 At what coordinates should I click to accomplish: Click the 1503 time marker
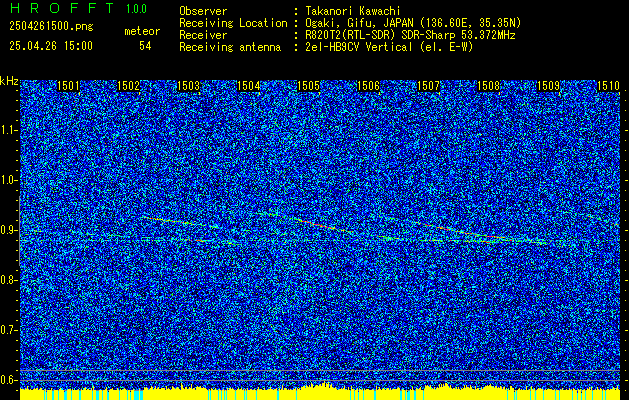tap(189, 86)
